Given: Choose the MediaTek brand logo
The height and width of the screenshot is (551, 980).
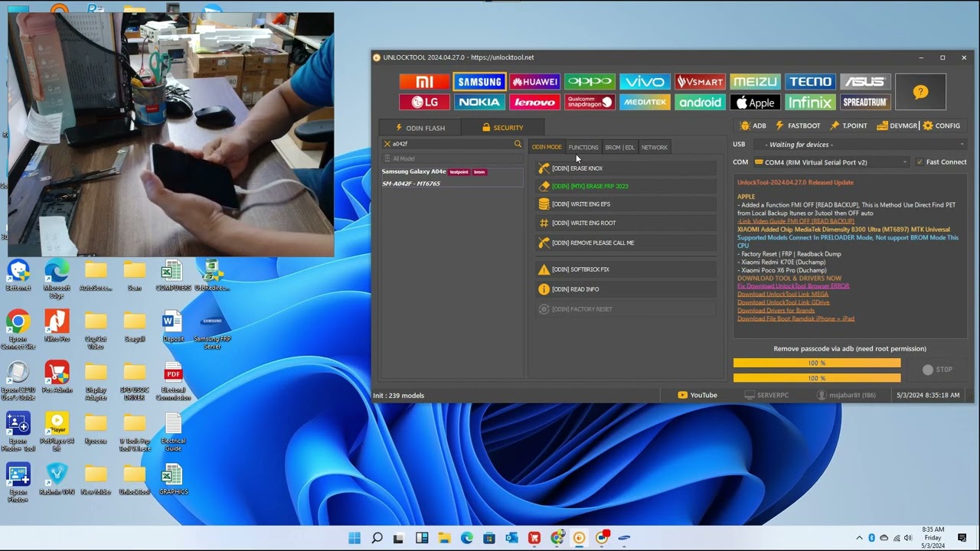Looking at the screenshot, I should [x=645, y=102].
